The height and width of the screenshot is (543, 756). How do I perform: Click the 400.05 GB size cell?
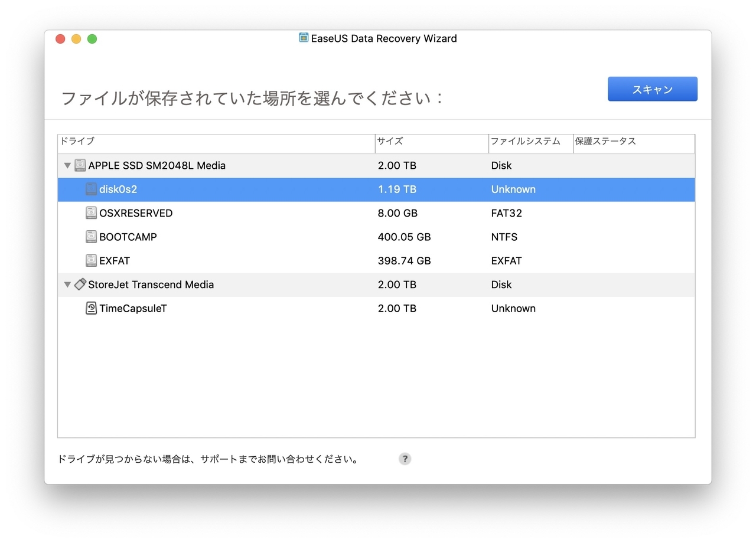click(x=404, y=237)
